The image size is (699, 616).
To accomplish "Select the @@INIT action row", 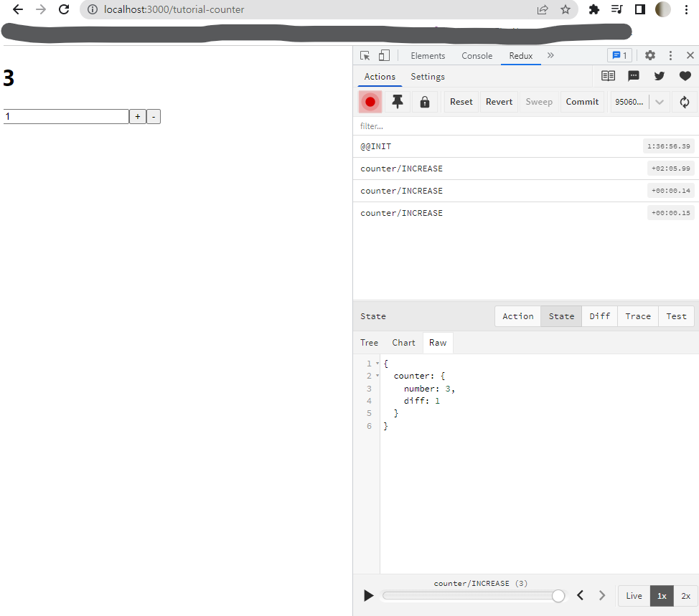I will coord(525,146).
